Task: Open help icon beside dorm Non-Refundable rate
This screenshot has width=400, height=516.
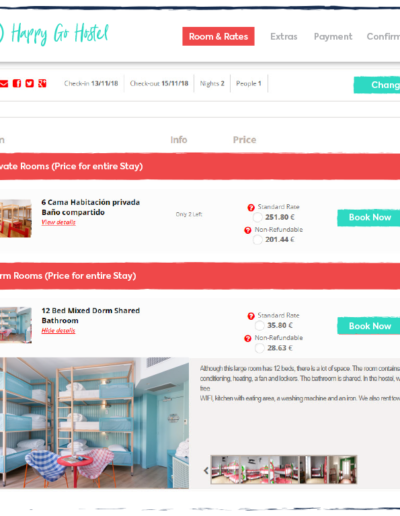Action: pyautogui.click(x=248, y=338)
